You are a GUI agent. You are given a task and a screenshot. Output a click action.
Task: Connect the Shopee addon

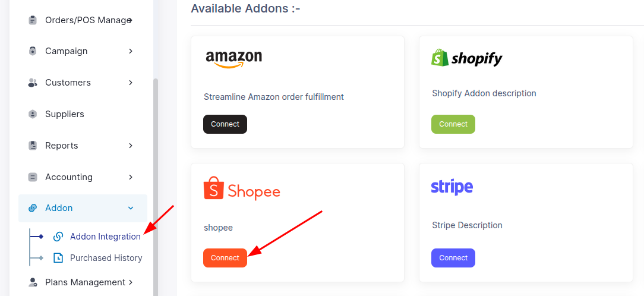tap(225, 258)
